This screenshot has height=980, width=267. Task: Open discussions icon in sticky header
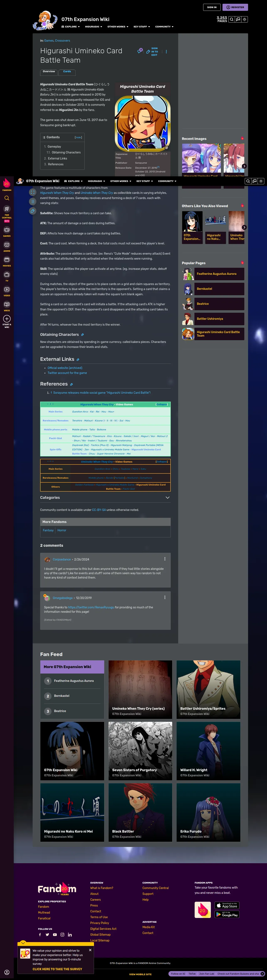[255, 181]
